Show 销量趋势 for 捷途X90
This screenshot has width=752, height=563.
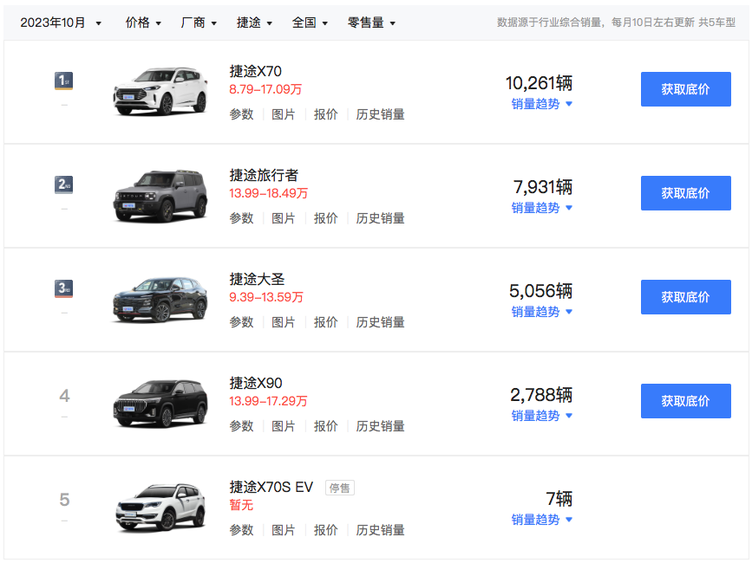[x=542, y=416]
